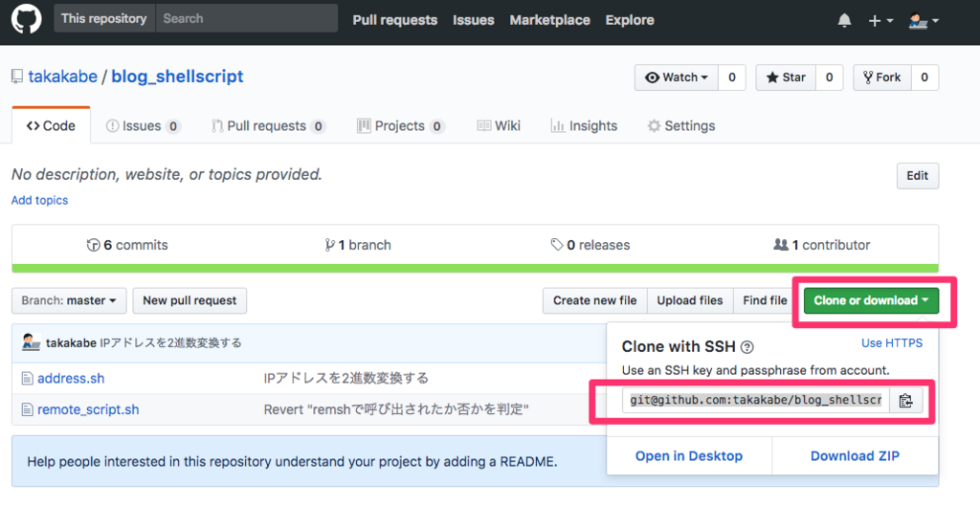Viewport: 980px width, 506px height.
Task: Open latest commit message IPアドレスを2進数変換する
Action: [x=170, y=343]
